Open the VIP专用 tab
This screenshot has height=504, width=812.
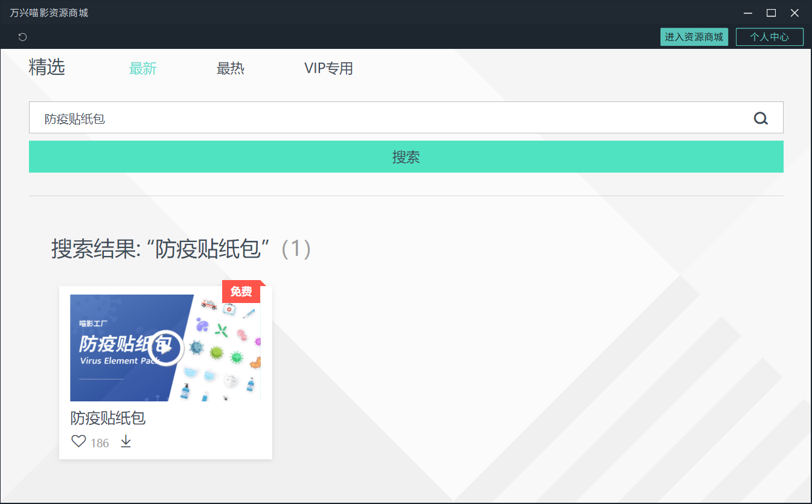click(x=329, y=68)
